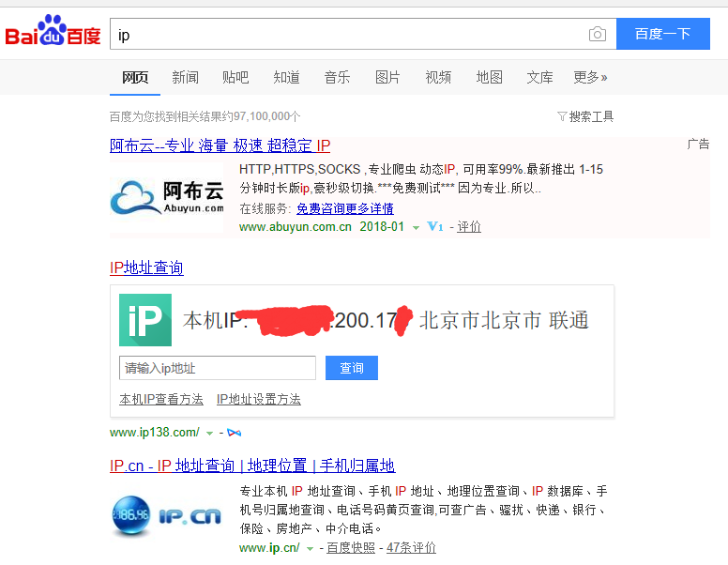Viewport: 728px width, 565px height.
Task: Click the V1 verification badge icon
Action: pos(435,227)
